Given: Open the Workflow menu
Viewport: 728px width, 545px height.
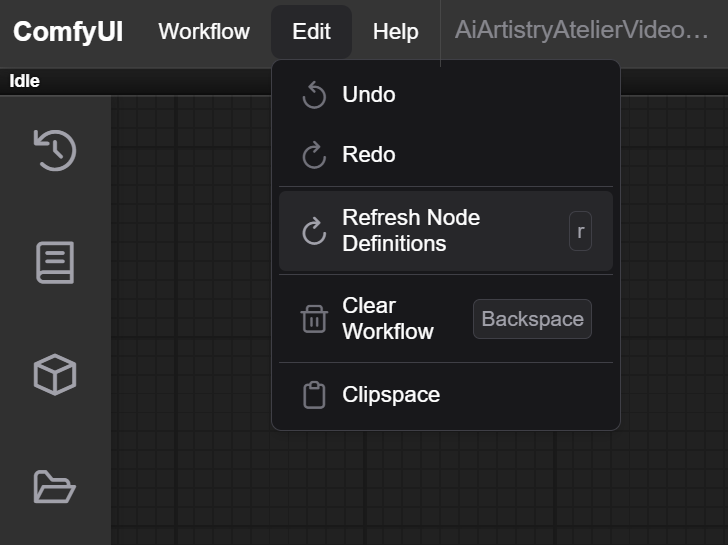Looking at the screenshot, I should click(x=204, y=32).
